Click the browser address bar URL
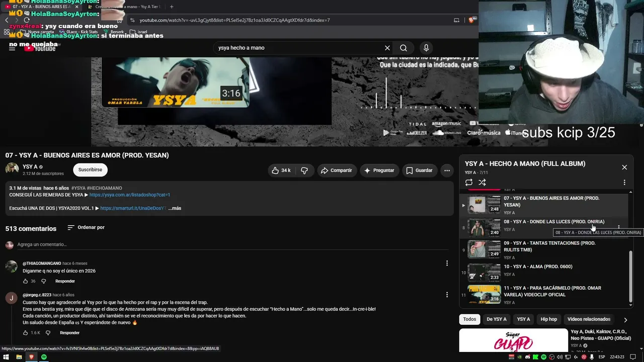This screenshot has width=644, height=362. click(x=234, y=20)
